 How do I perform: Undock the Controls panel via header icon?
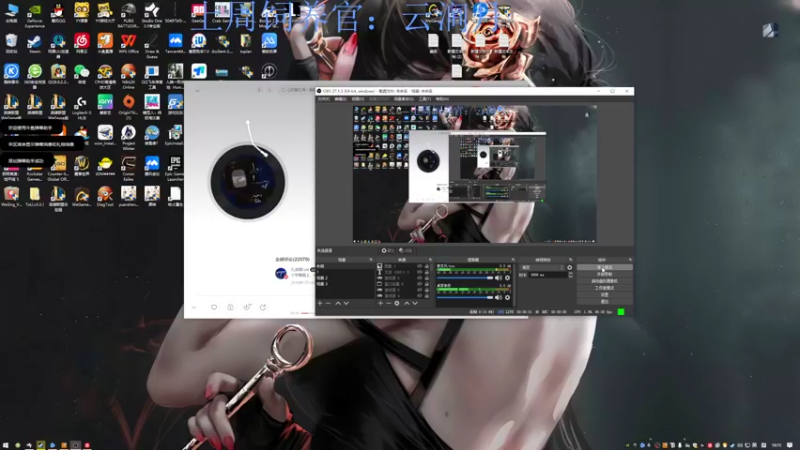point(630,260)
